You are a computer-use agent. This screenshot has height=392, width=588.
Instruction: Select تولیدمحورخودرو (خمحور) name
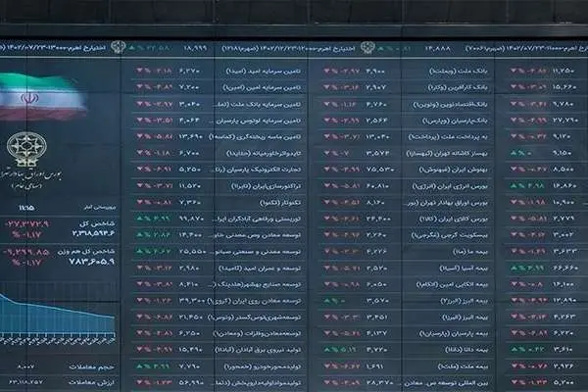click(262, 367)
